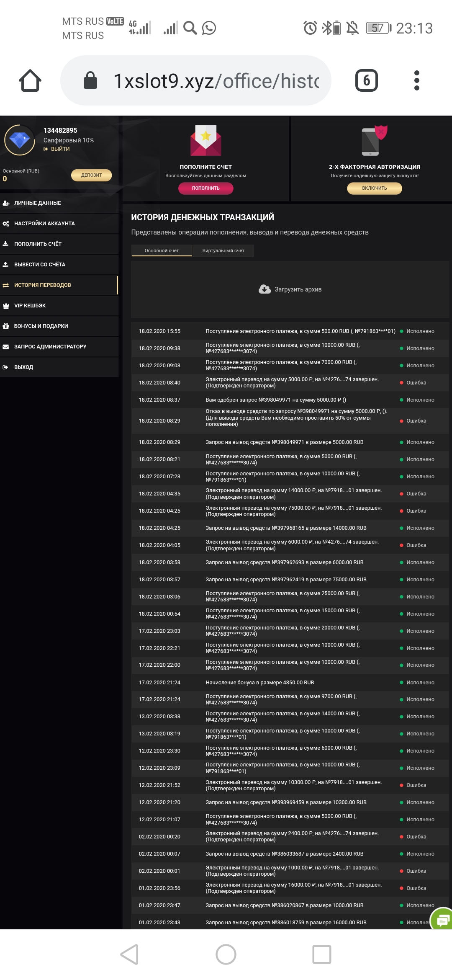Click the 75000.00 RUB withdrawal request №397962419
Image resolution: width=452 pixels, height=980 pixels.
[x=286, y=580]
